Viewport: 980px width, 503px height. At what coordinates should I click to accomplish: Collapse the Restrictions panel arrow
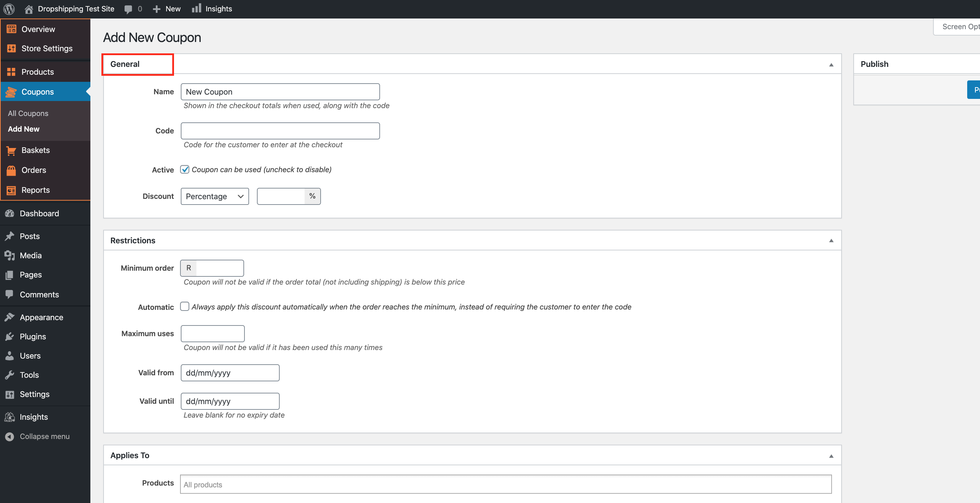[831, 241]
